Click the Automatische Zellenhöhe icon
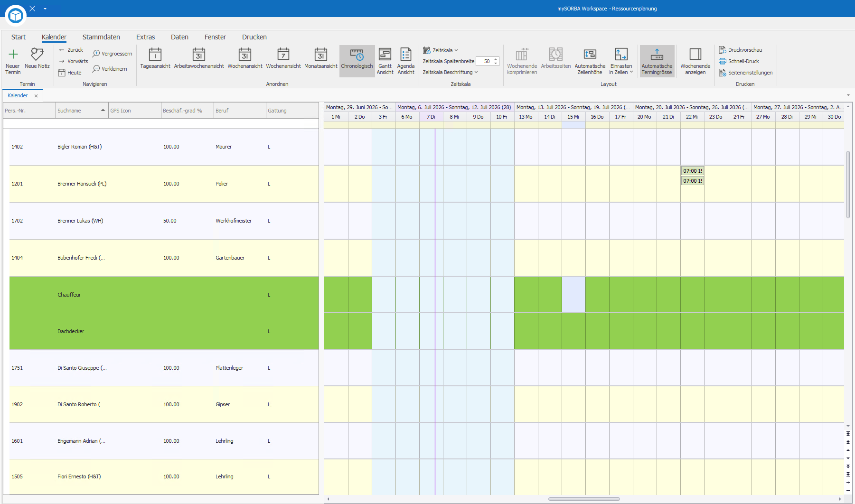The image size is (855, 504). click(x=590, y=54)
